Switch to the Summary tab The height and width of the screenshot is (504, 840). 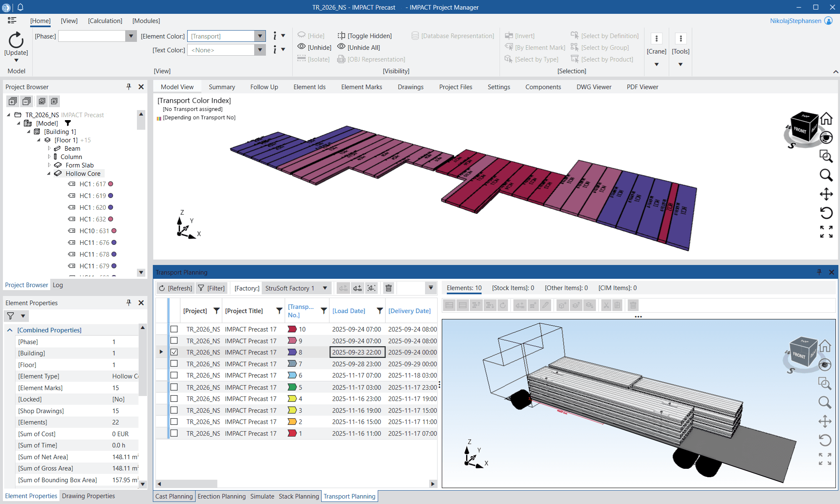tap(222, 87)
